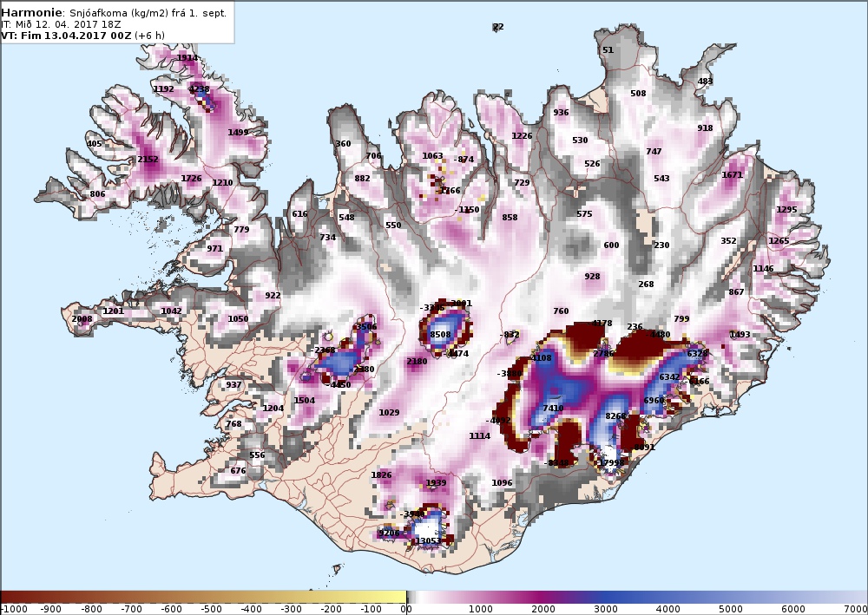Select the 1042 value label

coord(171,311)
